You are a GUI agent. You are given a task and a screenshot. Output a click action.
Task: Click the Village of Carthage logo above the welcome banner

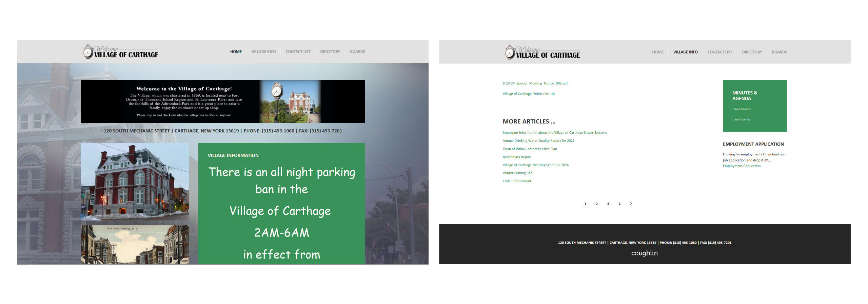tap(121, 52)
